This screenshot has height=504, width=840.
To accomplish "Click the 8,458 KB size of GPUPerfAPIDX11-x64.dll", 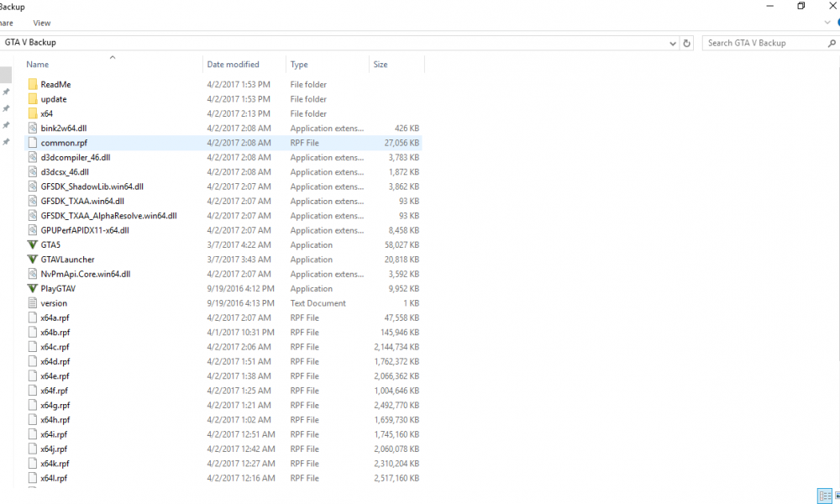I will 404,230.
